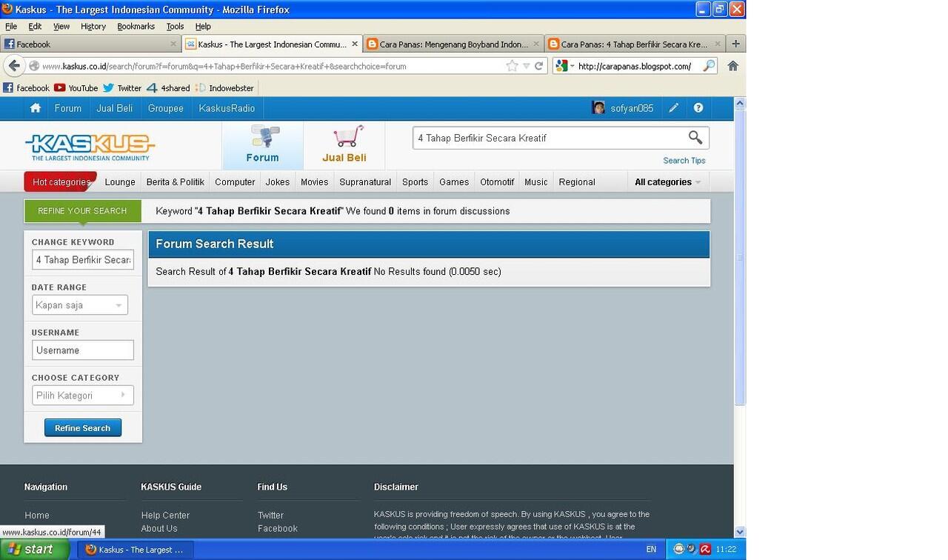The image size is (948, 560).
Task: Switch to Cara Panas Mengenang Boyband tab
Action: click(x=453, y=44)
